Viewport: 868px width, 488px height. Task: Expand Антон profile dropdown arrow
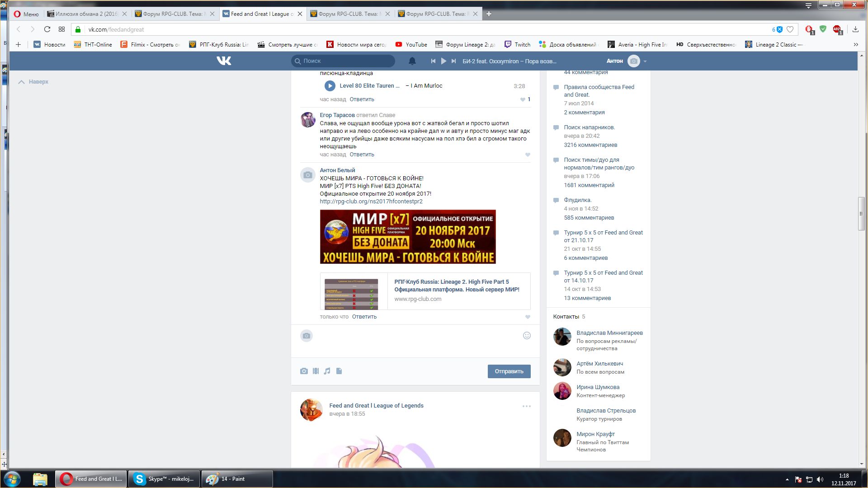pyautogui.click(x=645, y=61)
